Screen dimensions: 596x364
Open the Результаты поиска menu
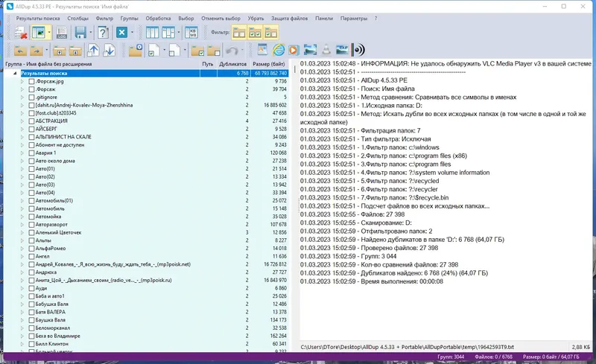[38, 19]
